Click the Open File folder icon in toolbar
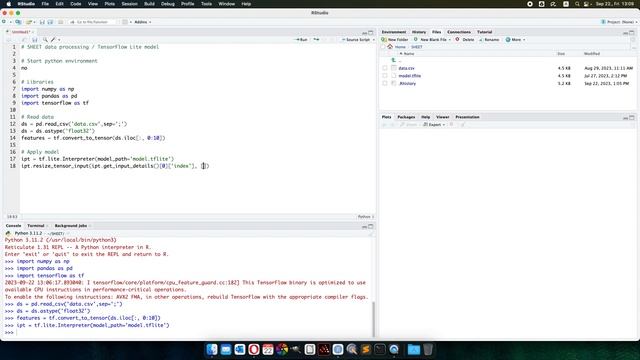This screenshot has height=360, width=640. (x=29, y=22)
